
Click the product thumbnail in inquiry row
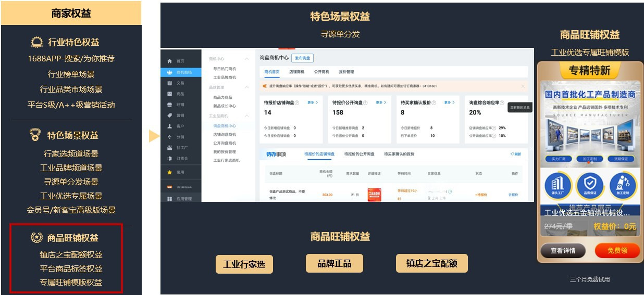(374, 195)
